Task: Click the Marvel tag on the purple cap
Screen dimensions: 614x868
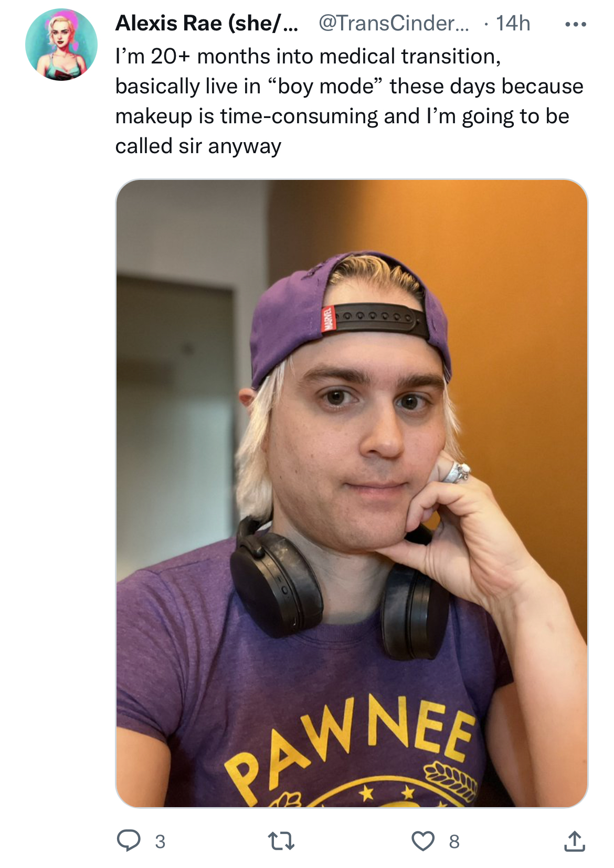Action: 327,318
